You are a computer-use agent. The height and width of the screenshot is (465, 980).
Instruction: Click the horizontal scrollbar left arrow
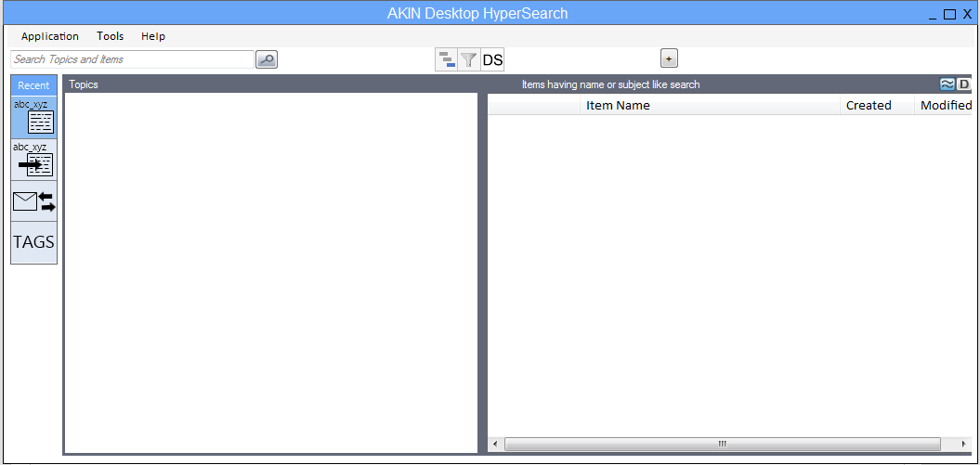(x=495, y=445)
